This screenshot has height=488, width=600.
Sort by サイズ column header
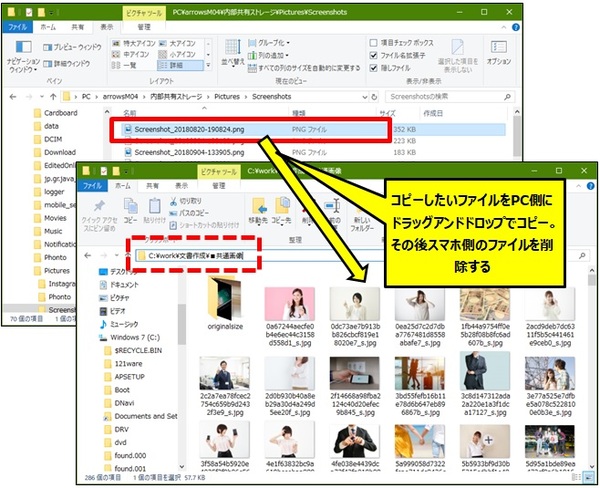tap(387, 113)
